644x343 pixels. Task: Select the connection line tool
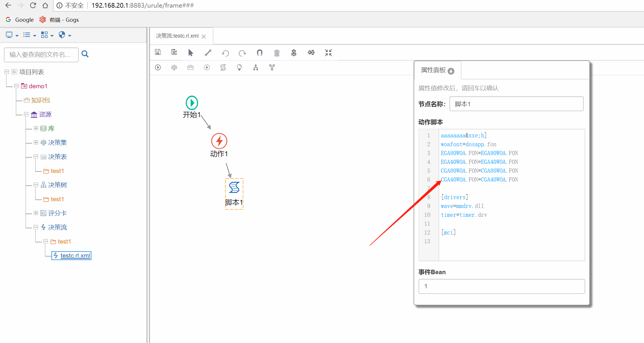(208, 53)
